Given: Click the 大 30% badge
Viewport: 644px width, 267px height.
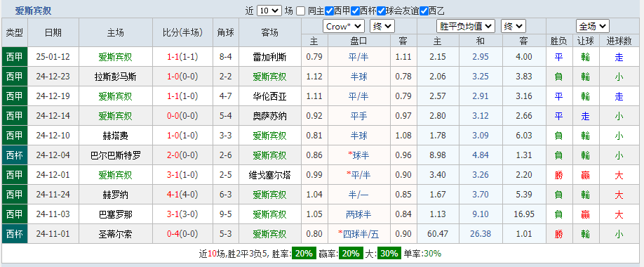Looking at the screenshot, I should (389, 254).
